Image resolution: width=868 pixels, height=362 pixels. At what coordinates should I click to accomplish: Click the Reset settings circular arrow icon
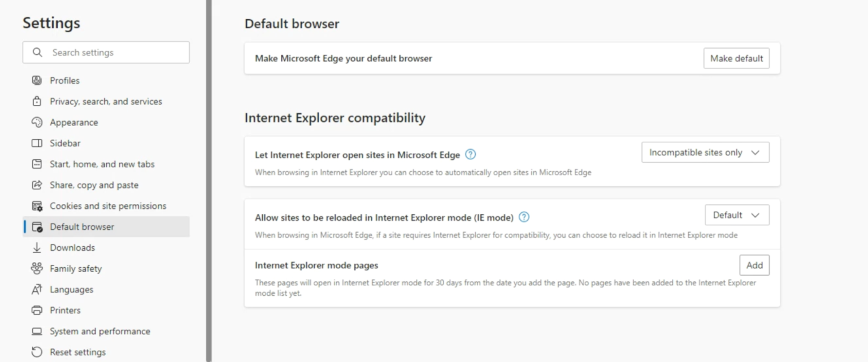coord(37,352)
